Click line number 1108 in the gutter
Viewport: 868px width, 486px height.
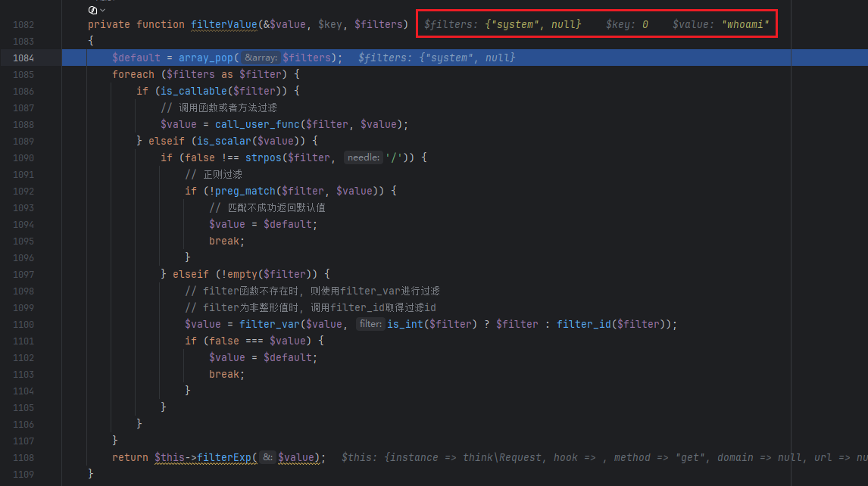[23, 458]
